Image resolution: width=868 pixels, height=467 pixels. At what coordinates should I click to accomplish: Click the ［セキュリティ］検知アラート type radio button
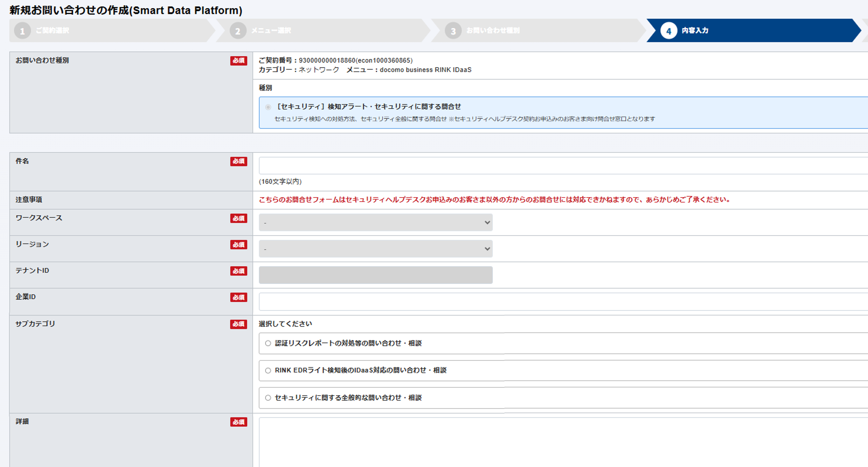pos(268,107)
